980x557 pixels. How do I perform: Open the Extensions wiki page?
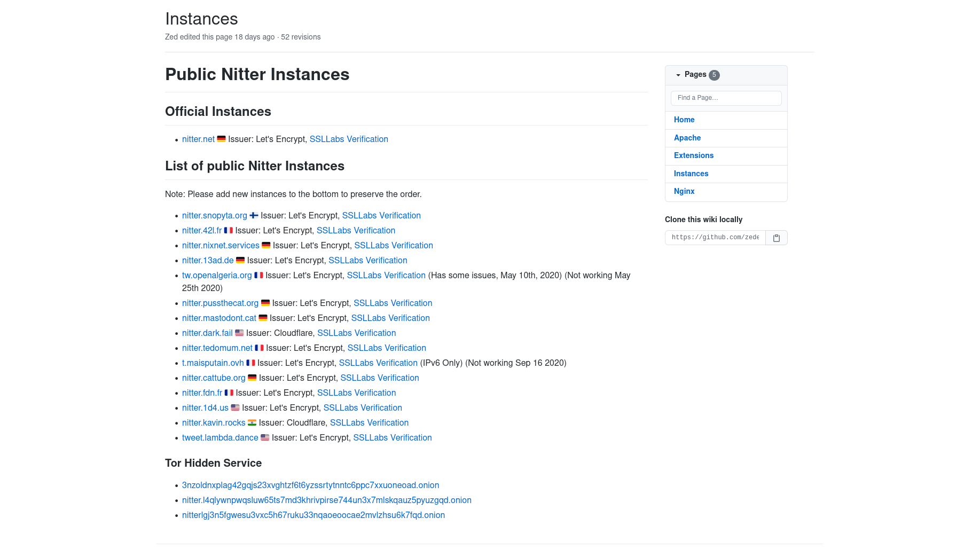[694, 155]
